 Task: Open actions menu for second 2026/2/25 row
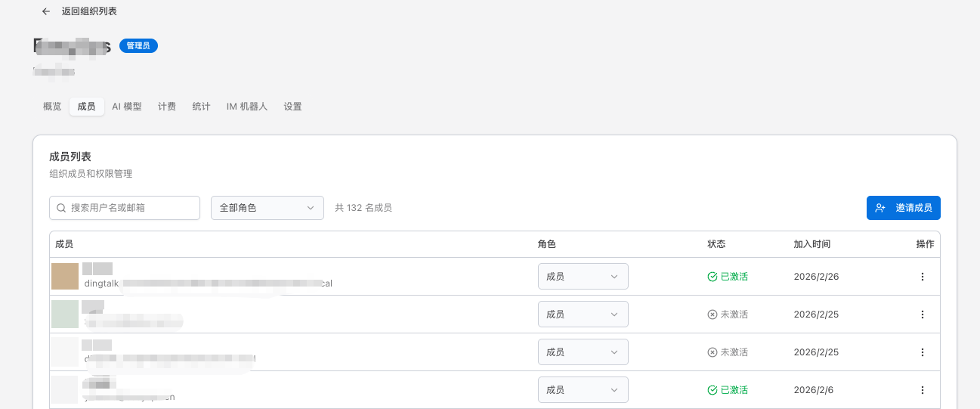(x=923, y=352)
